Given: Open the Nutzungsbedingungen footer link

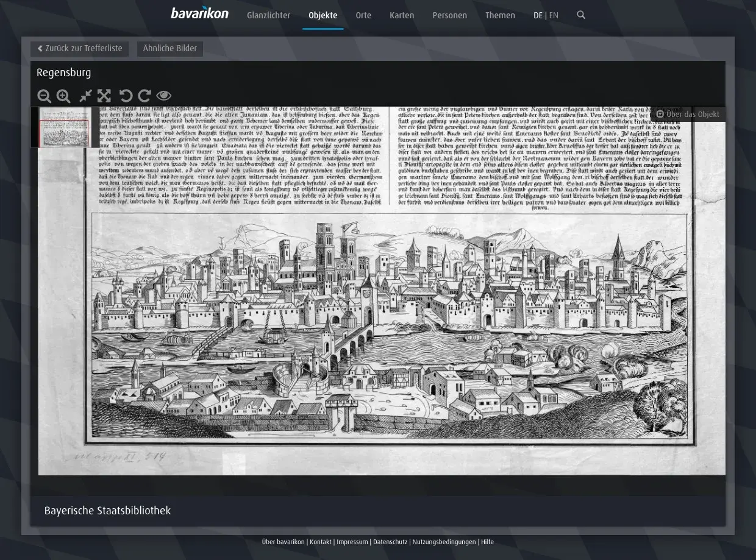Looking at the screenshot, I should pos(444,542).
